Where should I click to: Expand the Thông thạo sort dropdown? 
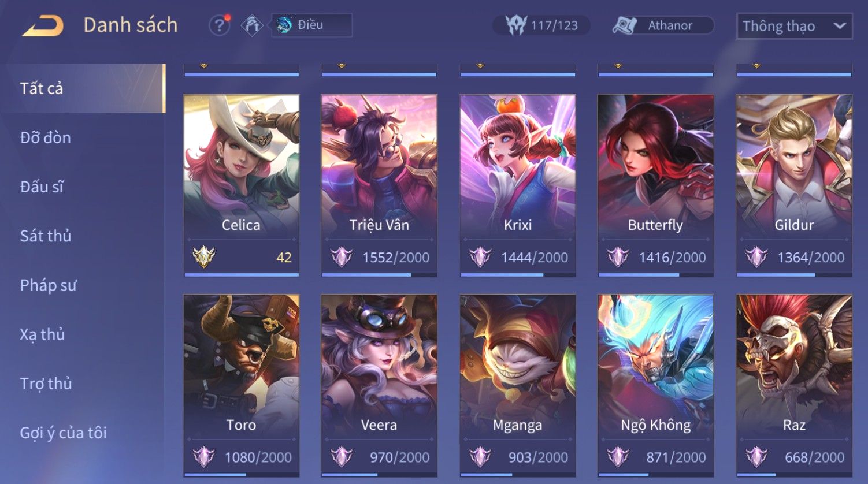pos(794,26)
